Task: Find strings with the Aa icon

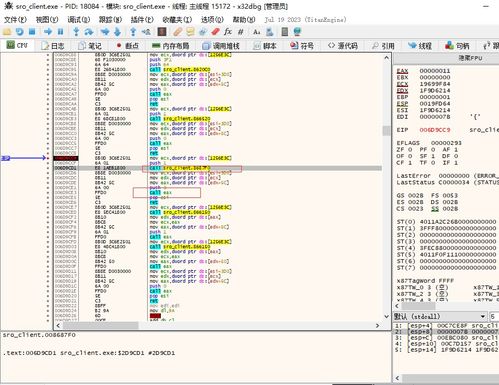Action: tap(256, 32)
